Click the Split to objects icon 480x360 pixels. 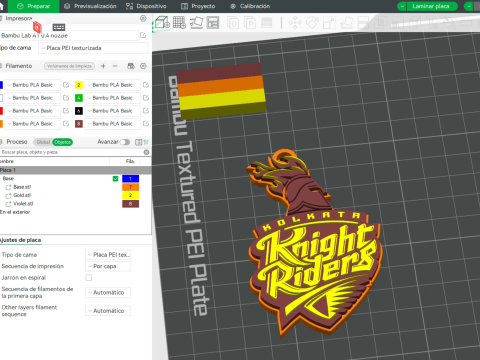point(233,23)
